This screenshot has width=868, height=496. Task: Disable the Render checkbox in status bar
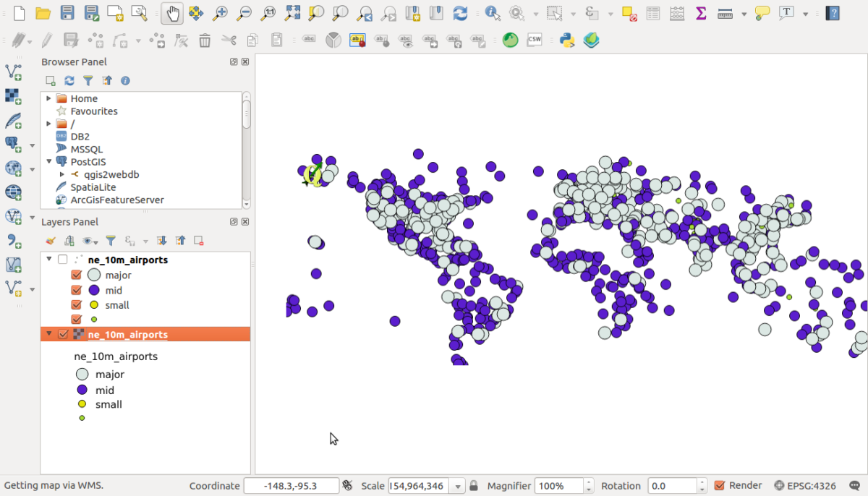(720, 486)
